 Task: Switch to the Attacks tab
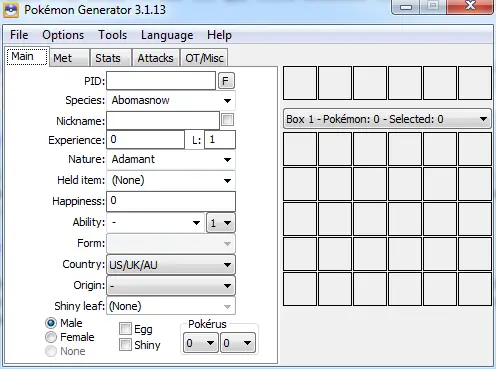click(156, 58)
